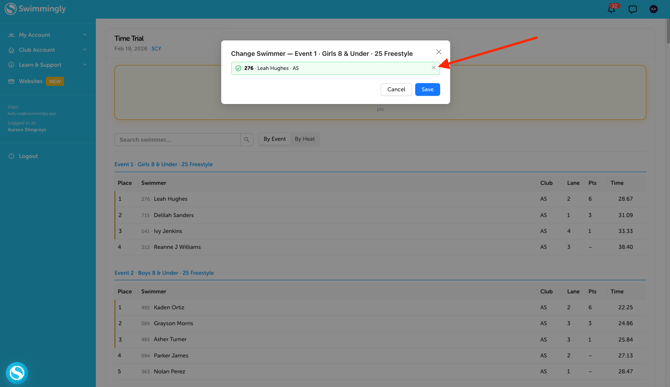
Task: Open Websites sidebar item
Action: coord(30,81)
